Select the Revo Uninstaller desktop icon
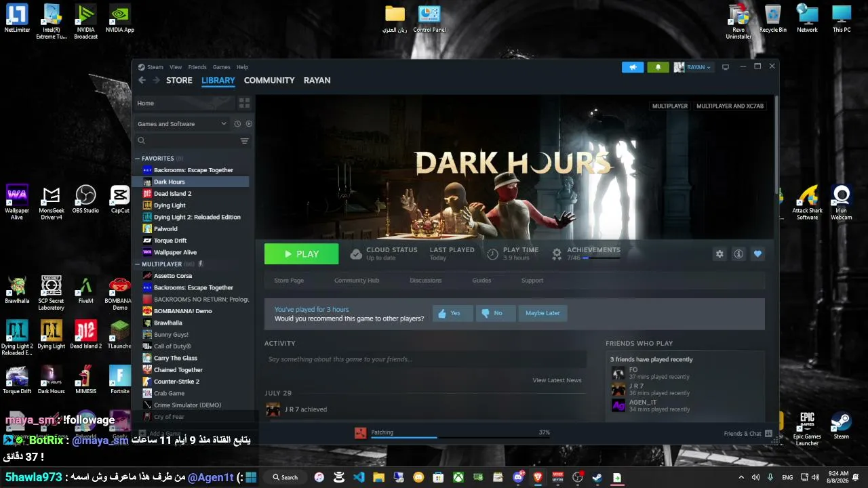868x488 pixels. (x=738, y=22)
